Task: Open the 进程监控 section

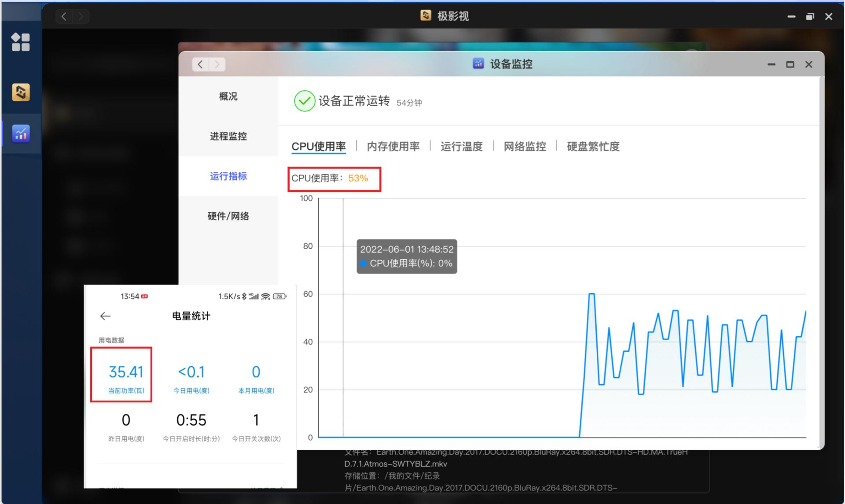Action: (230, 136)
